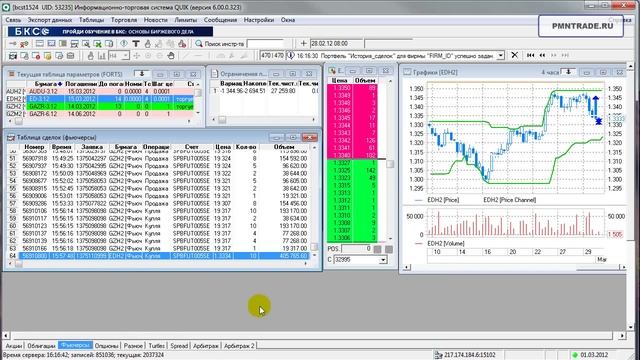Click the Операция column header in trades table
Screen dimensions: 640x360
(x=156, y=147)
